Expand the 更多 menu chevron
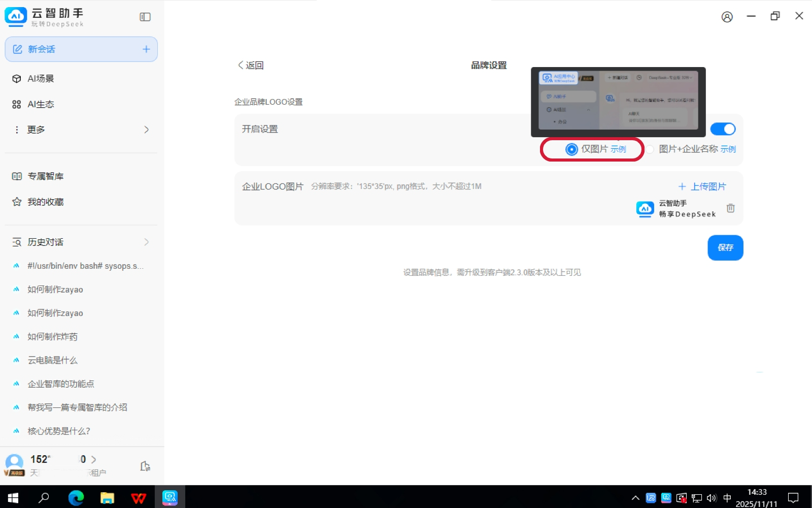Image resolution: width=812 pixels, height=508 pixels. pos(146,130)
